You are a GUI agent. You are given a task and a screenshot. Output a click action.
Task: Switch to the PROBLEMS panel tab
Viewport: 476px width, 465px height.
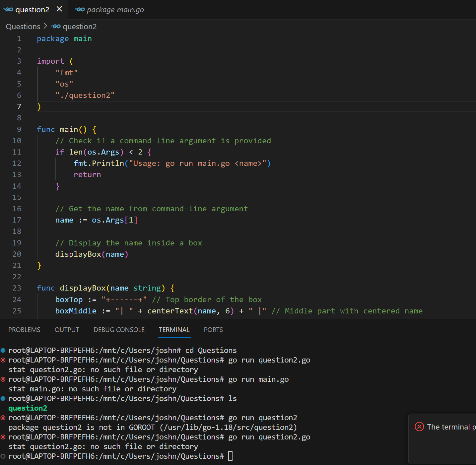(24, 330)
